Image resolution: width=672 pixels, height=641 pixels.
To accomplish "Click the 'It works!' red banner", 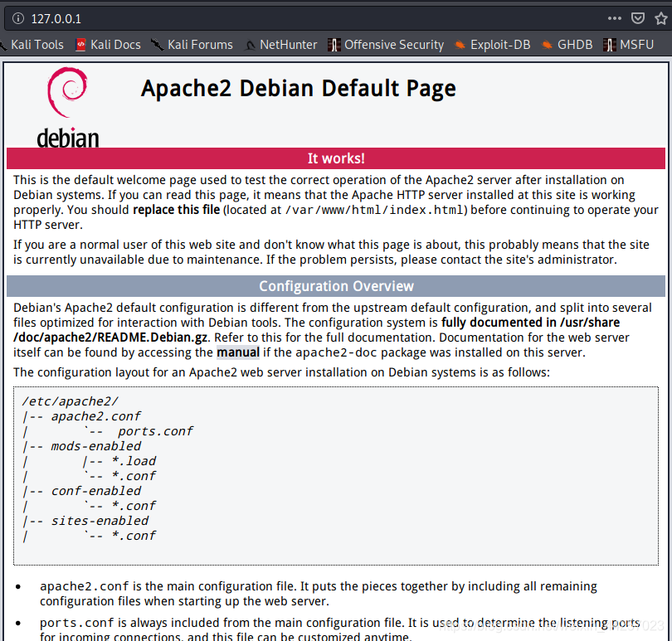I will pos(336,158).
